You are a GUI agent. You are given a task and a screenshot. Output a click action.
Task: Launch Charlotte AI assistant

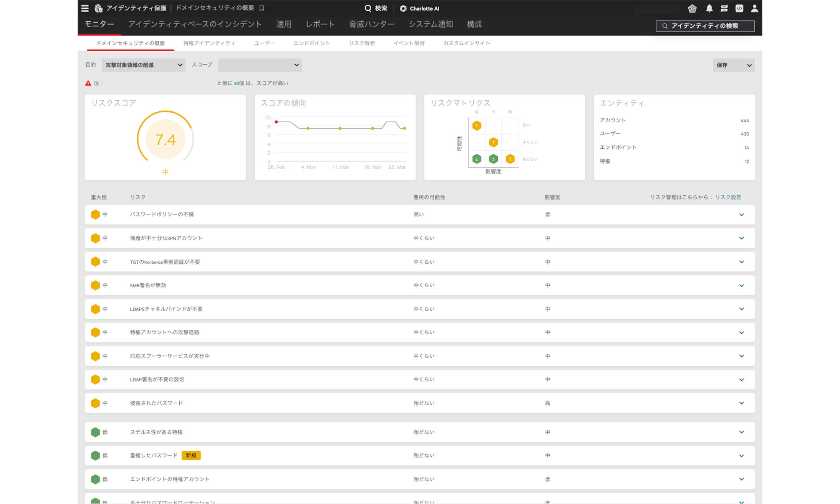click(420, 8)
